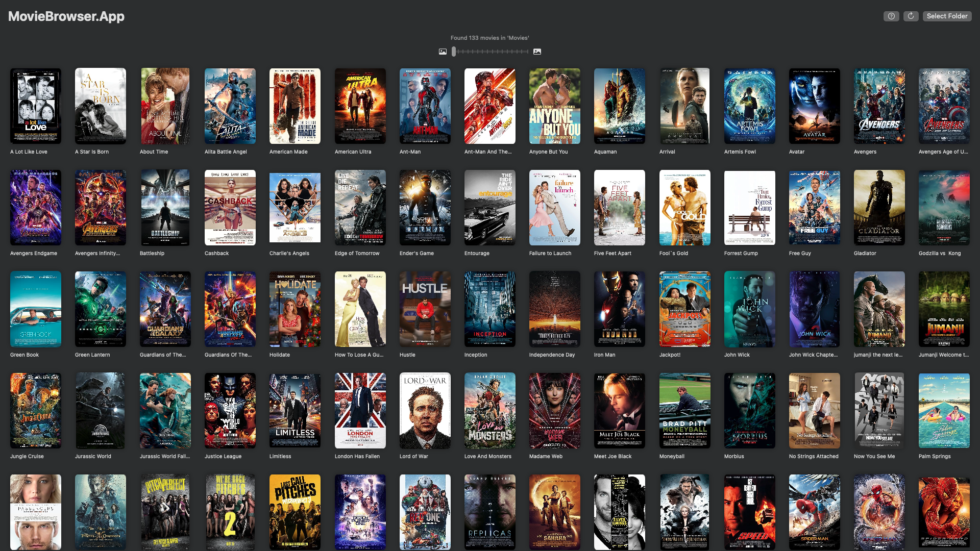Select the Independence Day poster
Image resolution: width=980 pixels, height=551 pixels.
tap(555, 309)
